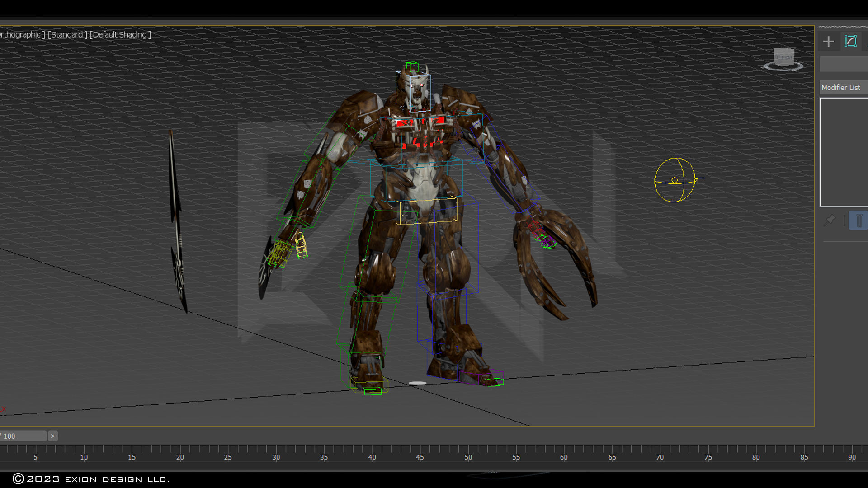
Task: Open the Modifier List dropdown
Action: (x=844, y=88)
